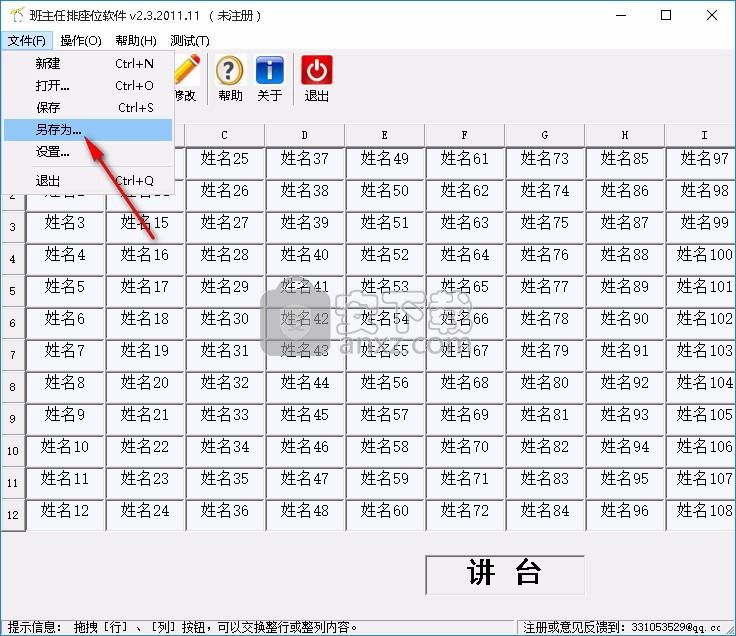Select seat cell 姓名49

(385, 163)
